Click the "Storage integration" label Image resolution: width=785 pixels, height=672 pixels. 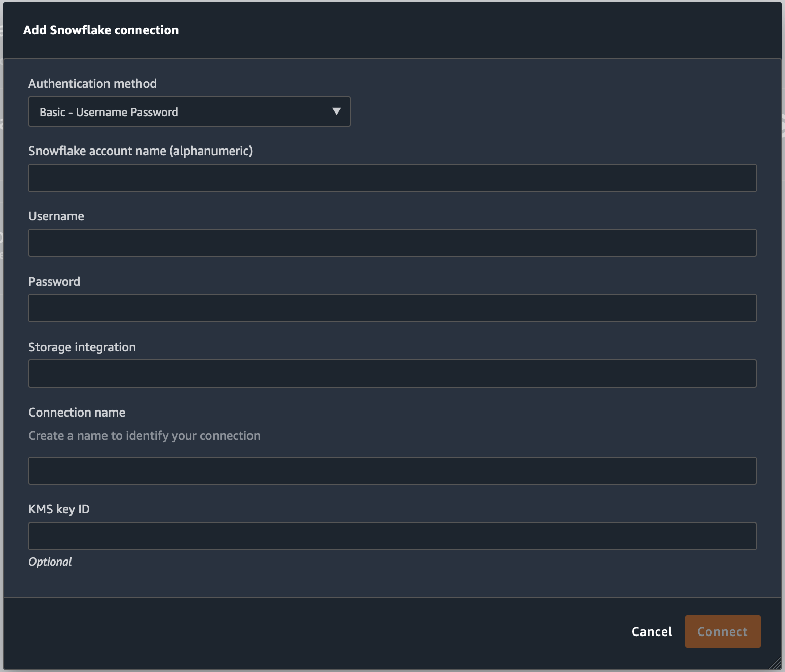coord(82,347)
